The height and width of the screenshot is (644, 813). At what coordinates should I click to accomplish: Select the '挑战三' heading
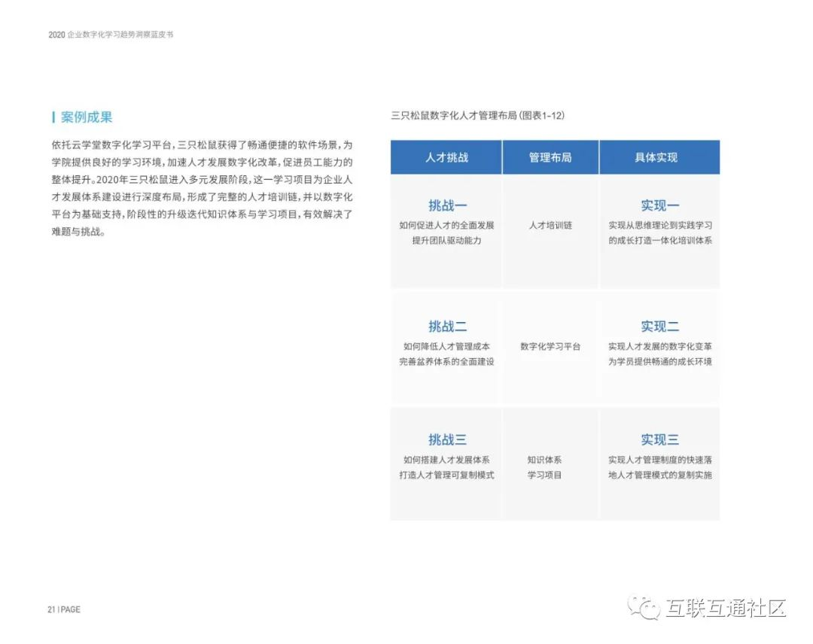pyautogui.click(x=447, y=440)
